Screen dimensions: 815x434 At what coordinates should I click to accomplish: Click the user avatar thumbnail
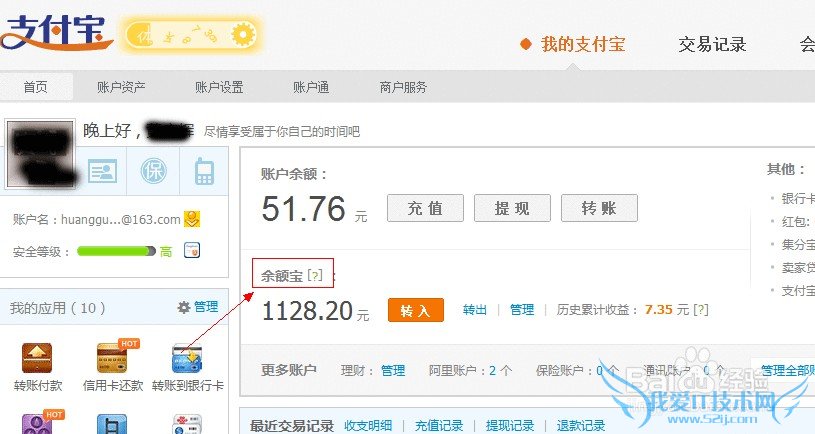tap(40, 153)
